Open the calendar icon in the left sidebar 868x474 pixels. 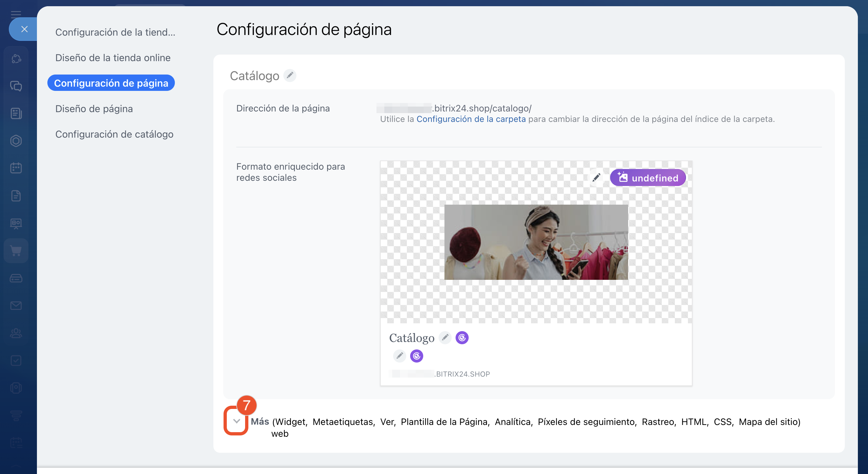pos(16,168)
